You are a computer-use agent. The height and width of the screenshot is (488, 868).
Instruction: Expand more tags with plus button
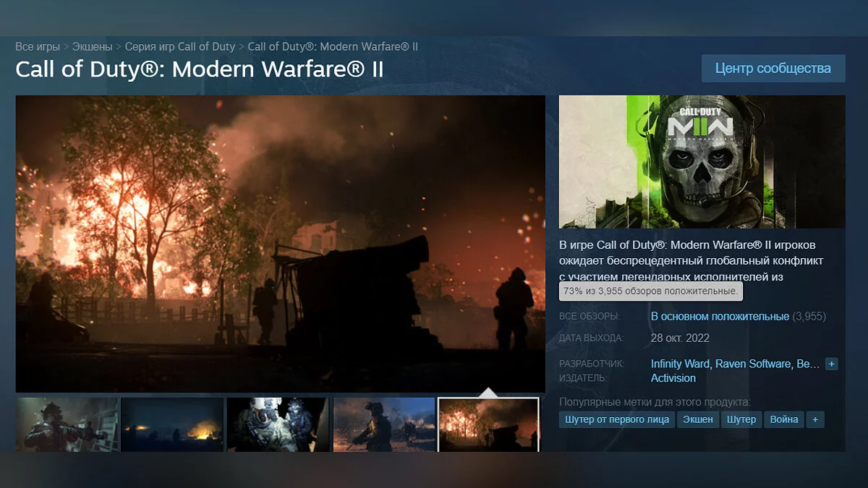pos(816,419)
